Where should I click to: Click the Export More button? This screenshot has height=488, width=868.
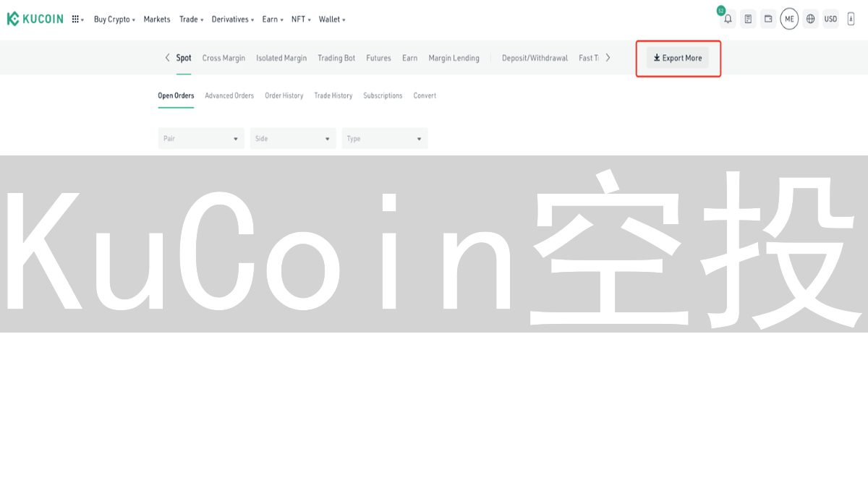(x=678, y=58)
